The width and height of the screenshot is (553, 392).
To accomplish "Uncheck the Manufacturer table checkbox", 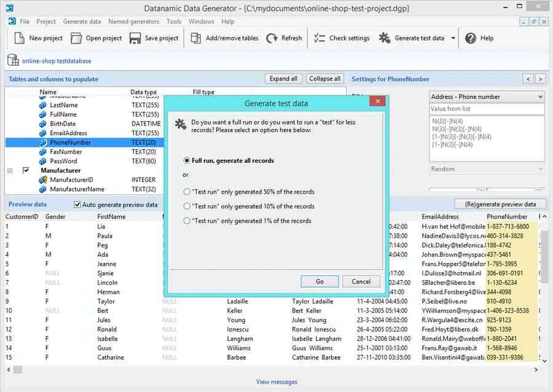I will [26, 170].
